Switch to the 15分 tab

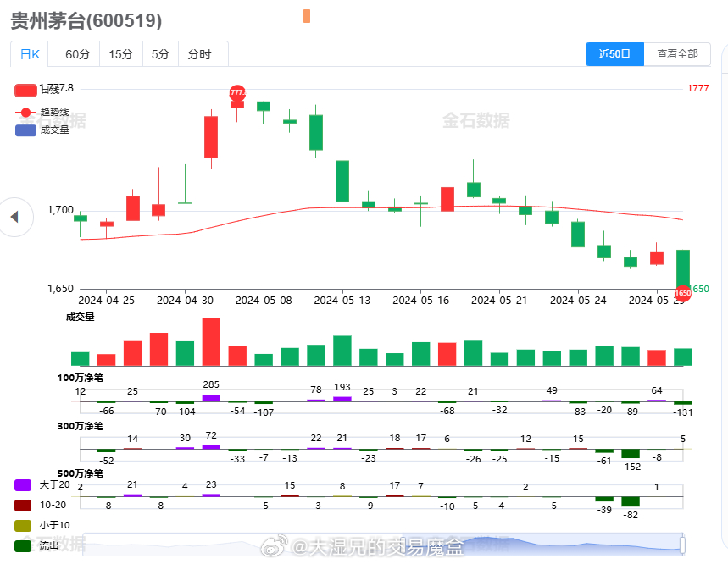click(119, 53)
